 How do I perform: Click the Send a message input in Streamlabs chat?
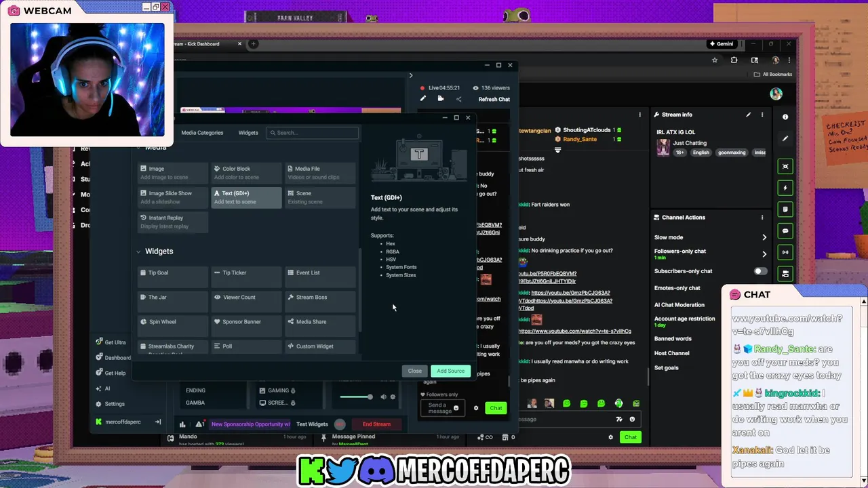coord(442,408)
